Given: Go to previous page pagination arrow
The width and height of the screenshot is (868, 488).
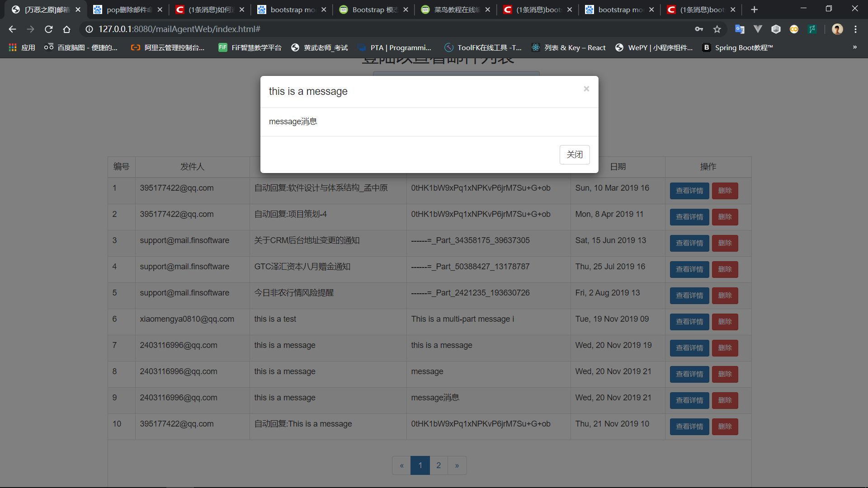Looking at the screenshot, I should [401, 465].
